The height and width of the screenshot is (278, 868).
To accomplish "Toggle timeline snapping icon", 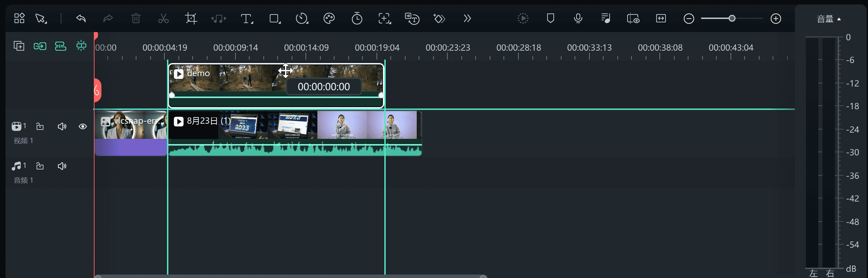I will click(81, 45).
